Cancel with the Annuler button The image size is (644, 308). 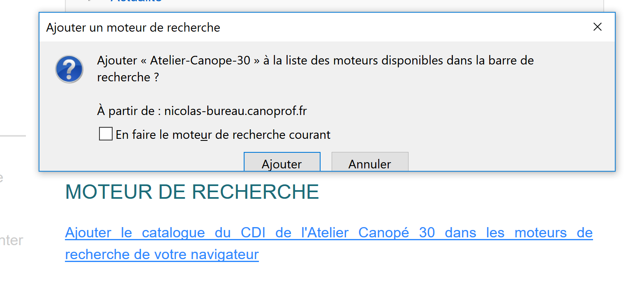pyautogui.click(x=369, y=163)
